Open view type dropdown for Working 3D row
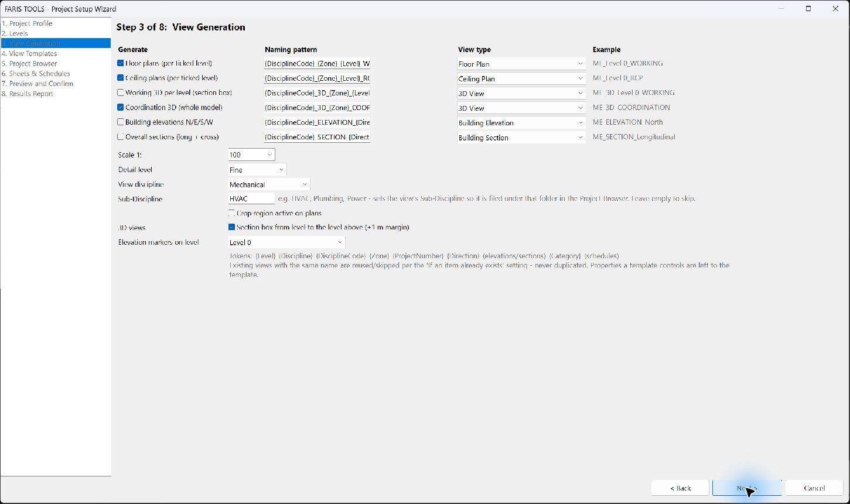The width and height of the screenshot is (850, 504). [521, 93]
